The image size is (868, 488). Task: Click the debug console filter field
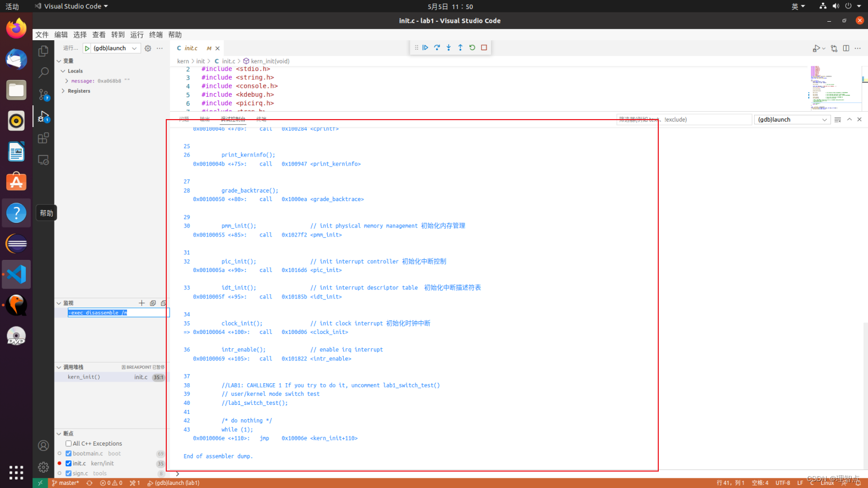(x=684, y=120)
